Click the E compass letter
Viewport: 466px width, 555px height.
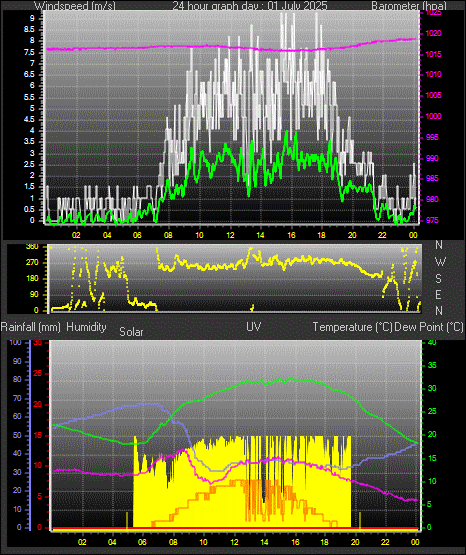(438, 294)
